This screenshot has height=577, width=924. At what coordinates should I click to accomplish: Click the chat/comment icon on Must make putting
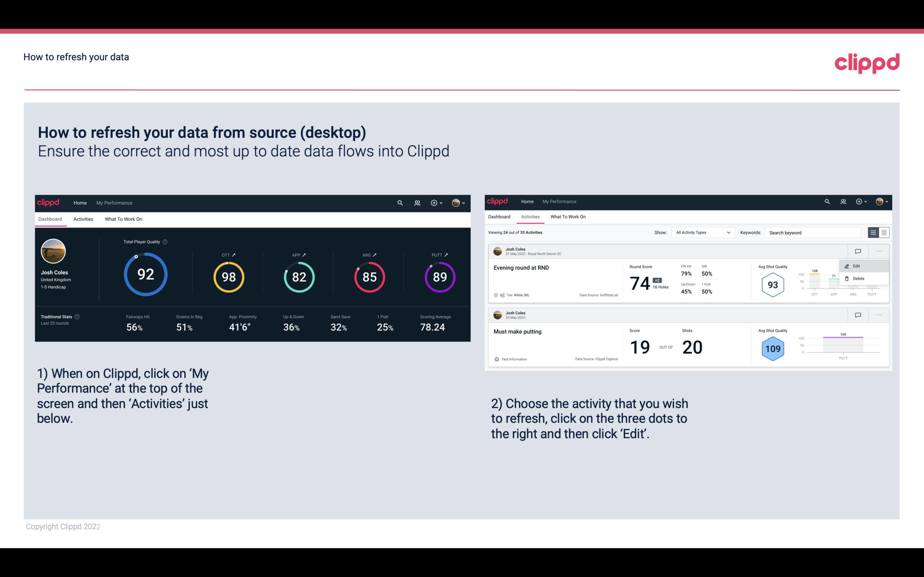pos(858,314)
